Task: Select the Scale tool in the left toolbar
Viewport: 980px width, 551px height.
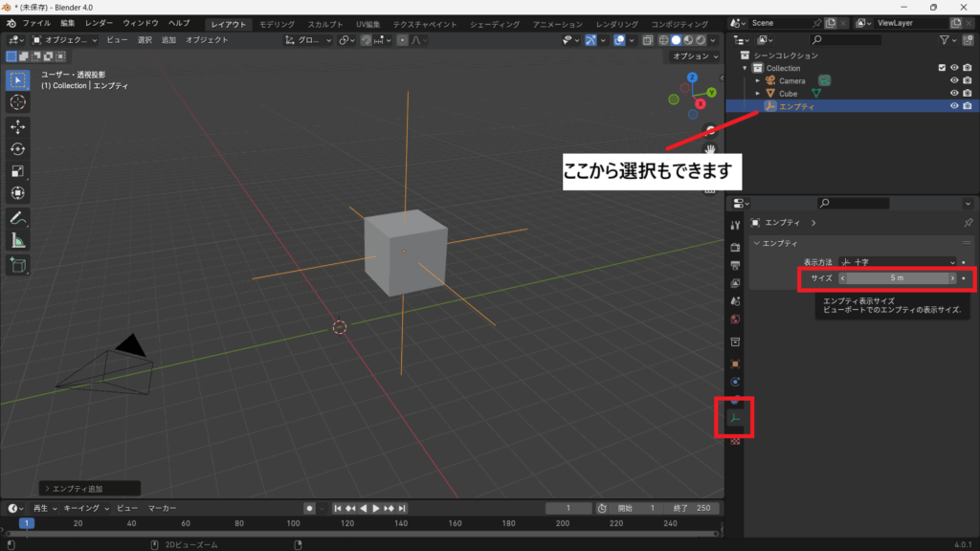Action: [x=17, y=171]
